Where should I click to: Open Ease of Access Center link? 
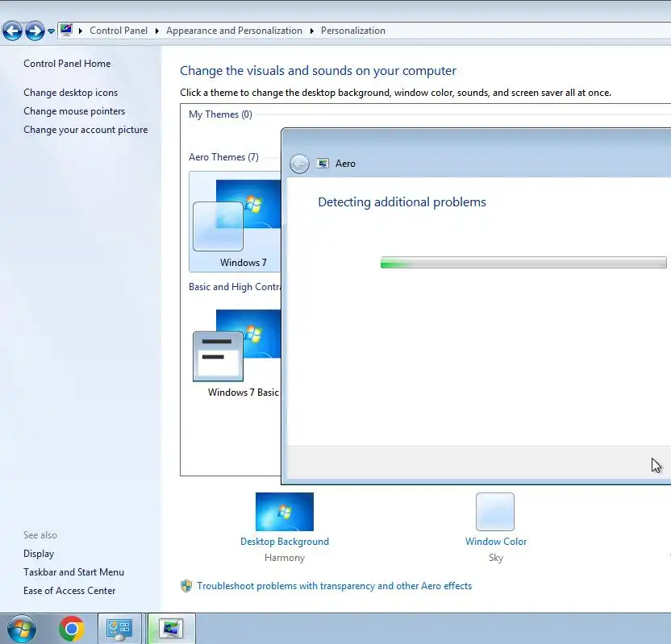coord(69,591)
